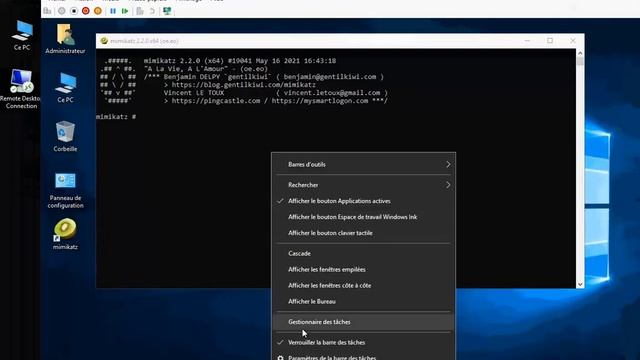Open Paramètres de la barre des tâches
640x360 pixels.
364,356
